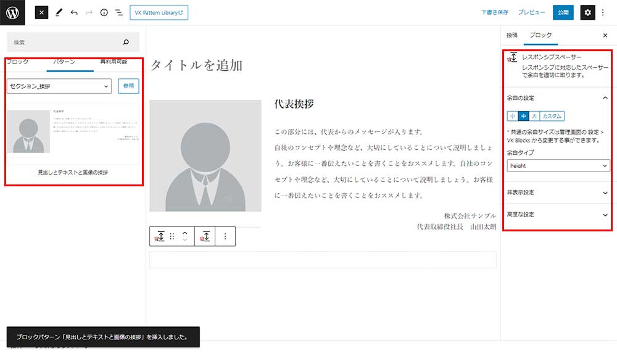Select the 大 spacing size option
The image size is (617, 364).
click(x=534, y=116)
